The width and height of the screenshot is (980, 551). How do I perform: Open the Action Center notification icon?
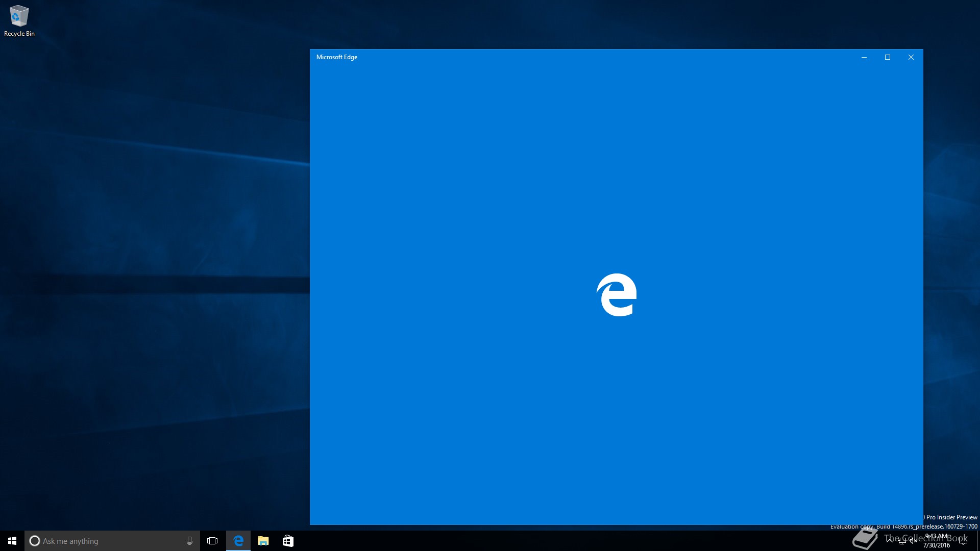point(963,541)
